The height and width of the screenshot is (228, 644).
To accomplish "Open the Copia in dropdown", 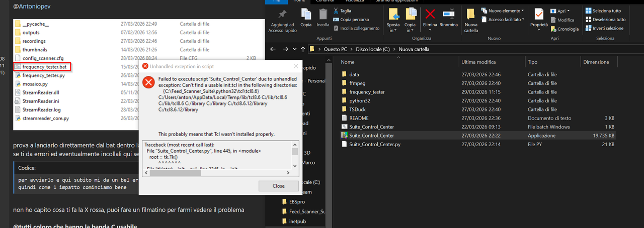I will click(411, 21).
